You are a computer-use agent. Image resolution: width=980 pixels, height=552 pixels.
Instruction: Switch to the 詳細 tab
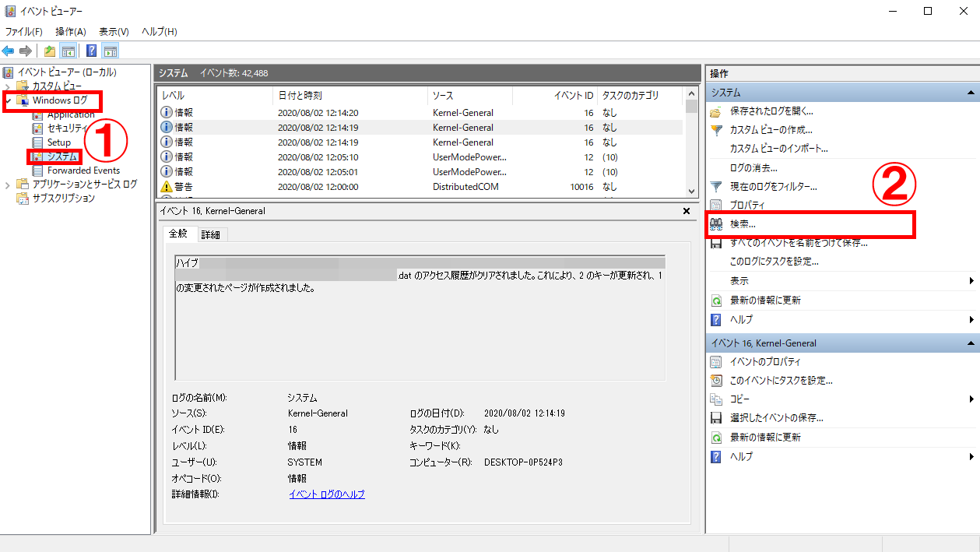[x=210, y=234]
